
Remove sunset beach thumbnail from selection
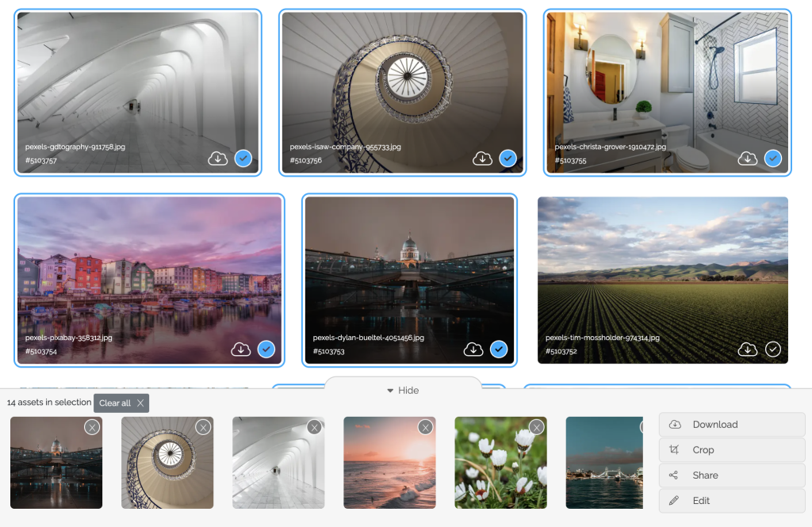pyautogui.click(x=426, y=428)
